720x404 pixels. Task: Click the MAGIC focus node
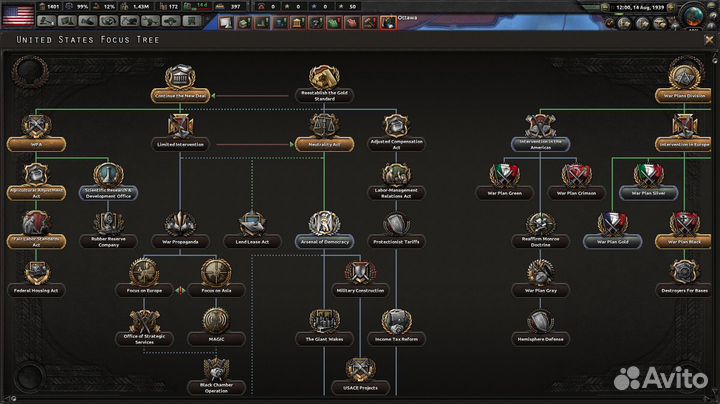(216, 328)
